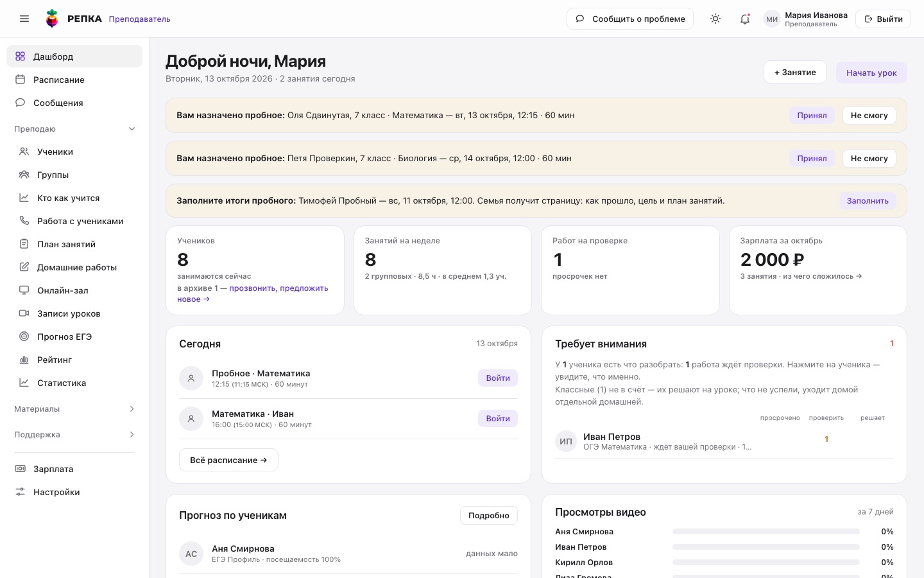Image resolution: width=924 pixels, height=578 pixels.
Task: Expand the Поддержка sidebar section
Action: tap(74, 435)
